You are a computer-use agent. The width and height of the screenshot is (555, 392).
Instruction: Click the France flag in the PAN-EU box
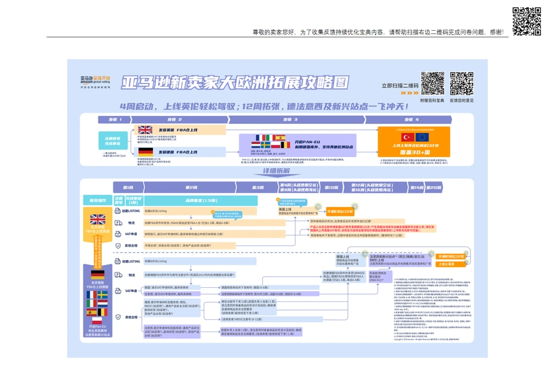coord(260,137)
